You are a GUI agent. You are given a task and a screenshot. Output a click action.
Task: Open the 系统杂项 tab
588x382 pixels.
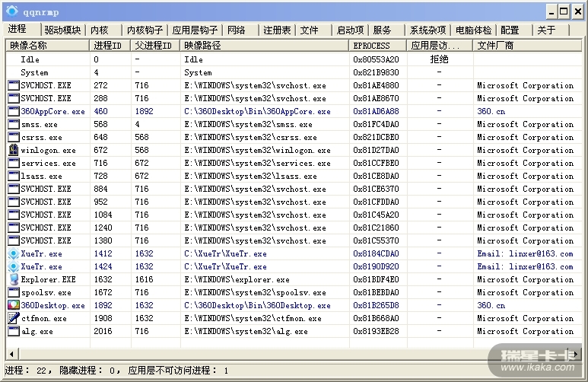[427, 30]
